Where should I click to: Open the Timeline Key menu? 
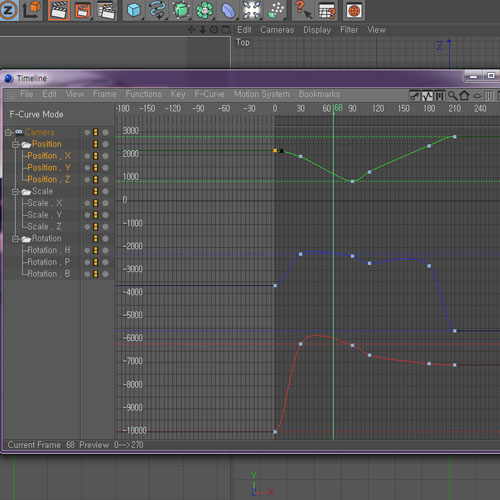tap(178, 94)
